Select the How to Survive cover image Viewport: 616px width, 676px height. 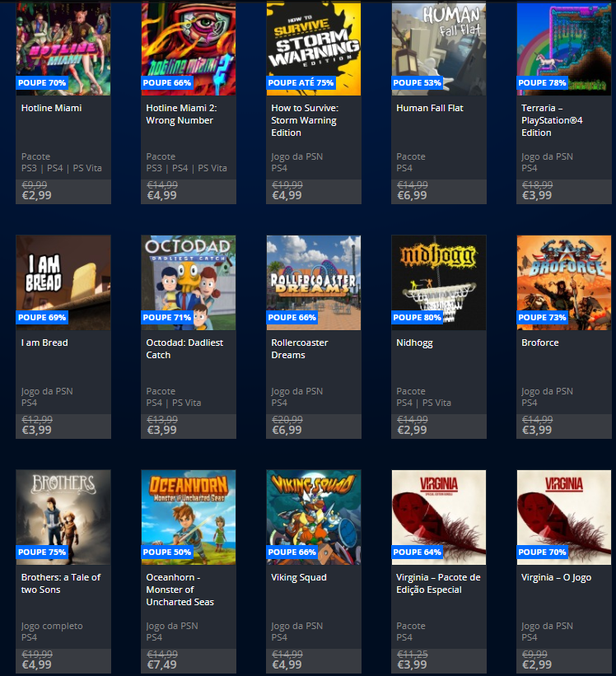pos(314,49)
